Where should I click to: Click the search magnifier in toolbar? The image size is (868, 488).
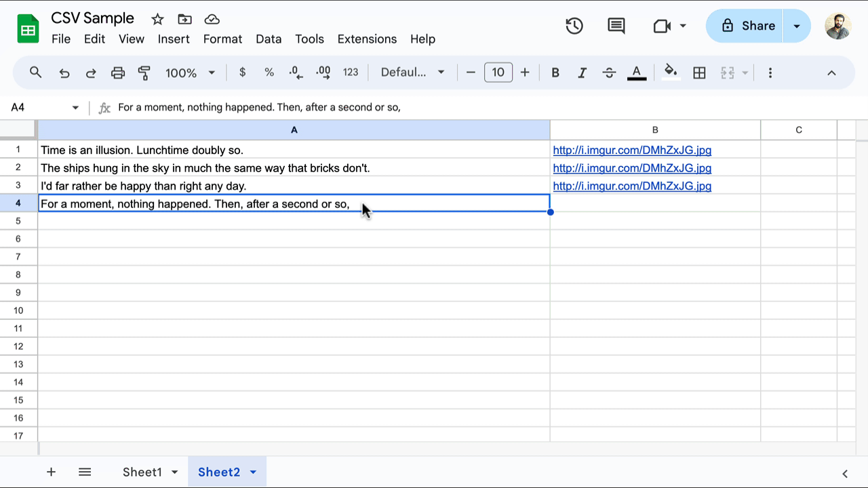tap(36, 73)
